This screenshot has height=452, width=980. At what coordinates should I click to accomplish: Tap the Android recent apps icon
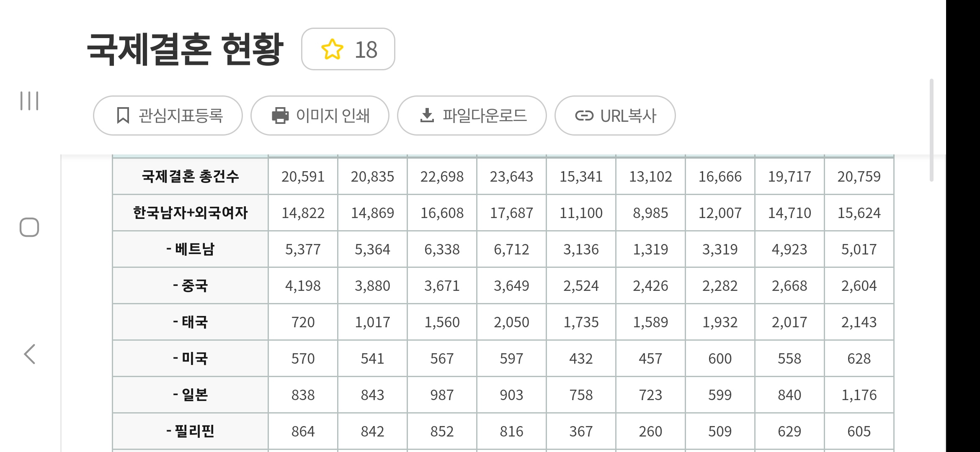click(x=29, y=101)
